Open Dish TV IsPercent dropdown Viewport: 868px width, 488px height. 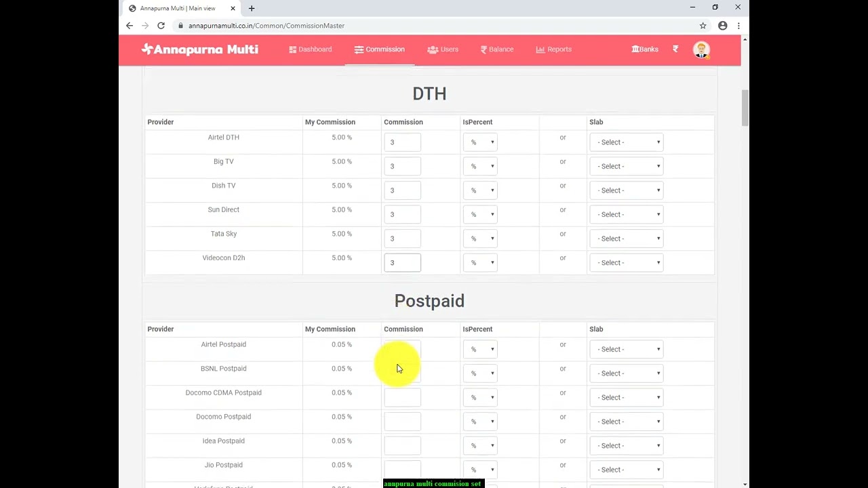pos(480,190)
